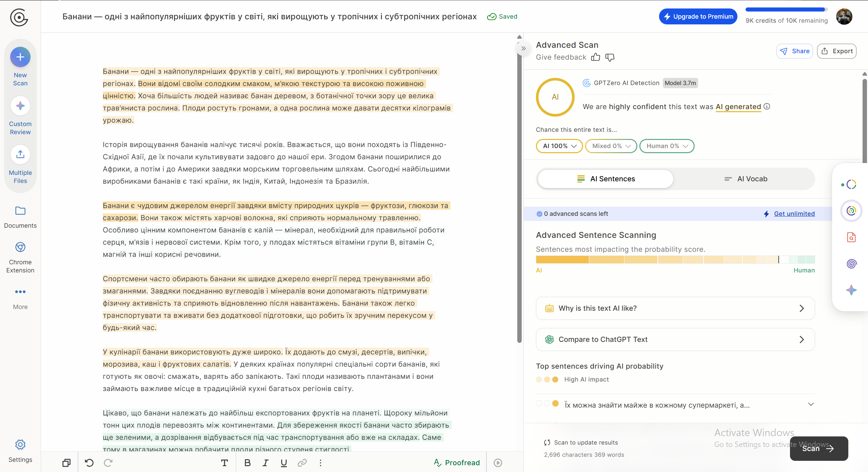
Task: Expand the AI 100% dropdown
Action: click(x=559, y=146)
